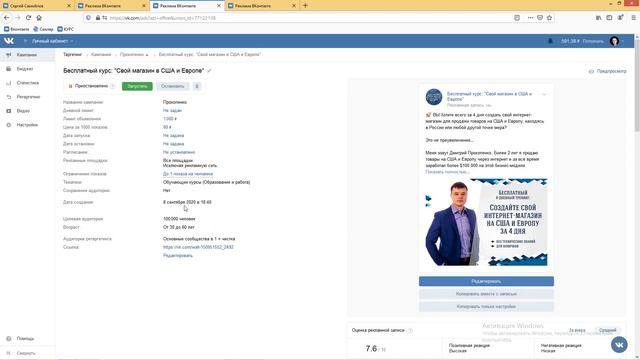Image resolution: width=640 pixels, height=360 pixels.
Task: Set the stop date value Не задана under Дата остановки
Action: click(173, 144)
